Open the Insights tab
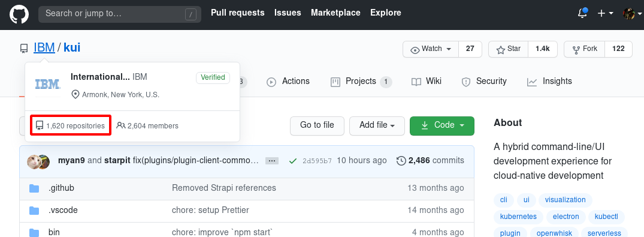 (x=549, y=82)
